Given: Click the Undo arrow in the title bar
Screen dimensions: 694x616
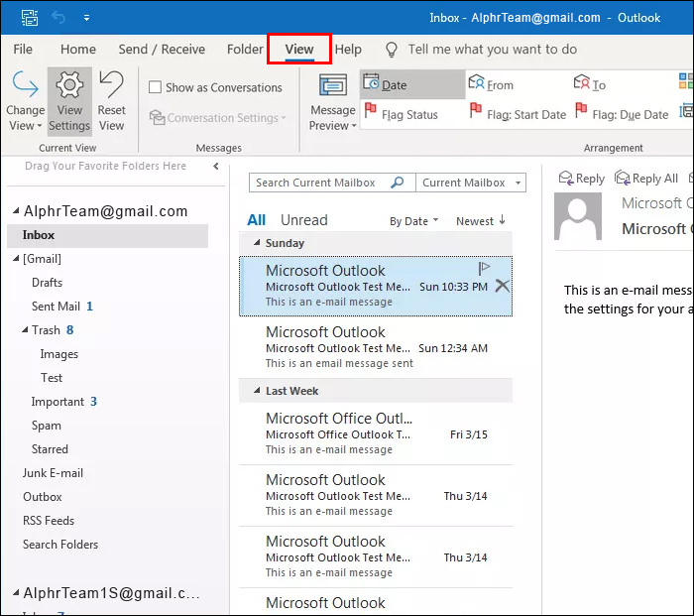Looking at the screenshot, I should pos(58,18).
